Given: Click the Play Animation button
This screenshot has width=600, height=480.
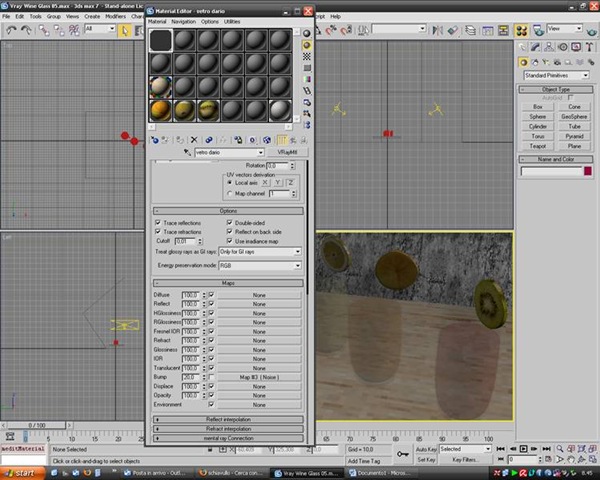Looking at the screenshot, I should click(523, 449).
